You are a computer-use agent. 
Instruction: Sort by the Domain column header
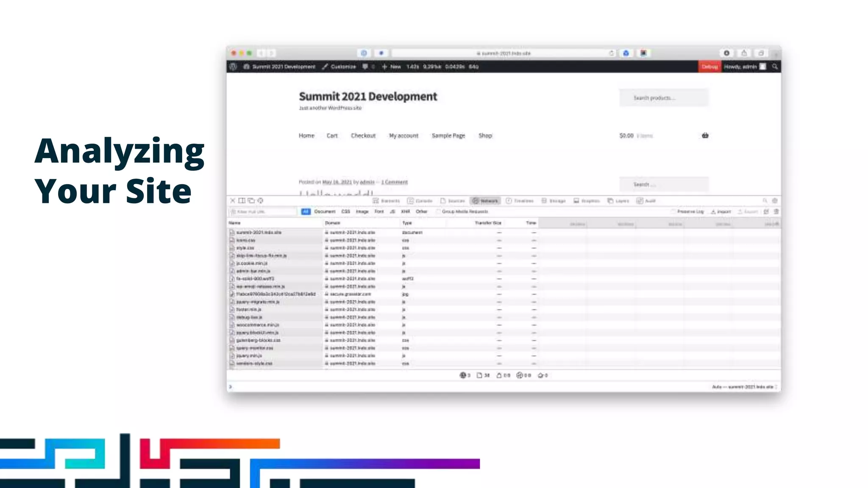(332, 223)
